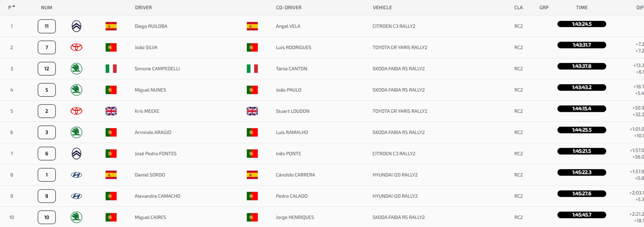The image size is (644, 227).
Task: Click the DRIVER column header
Action: [143, 8]
